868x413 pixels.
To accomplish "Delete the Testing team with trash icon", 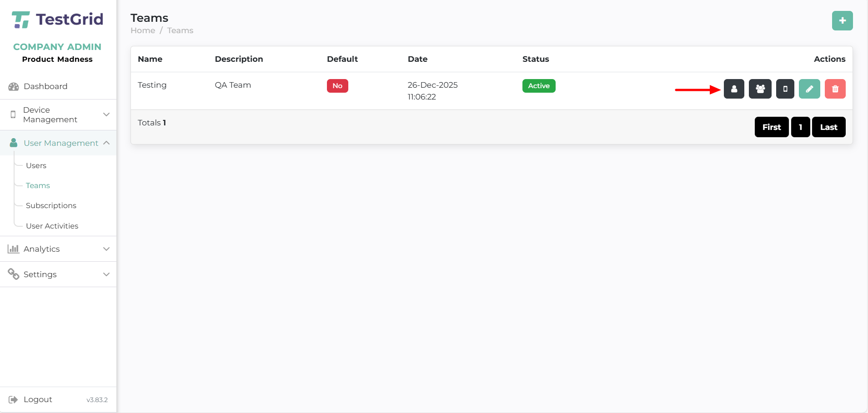I will 835,89.
